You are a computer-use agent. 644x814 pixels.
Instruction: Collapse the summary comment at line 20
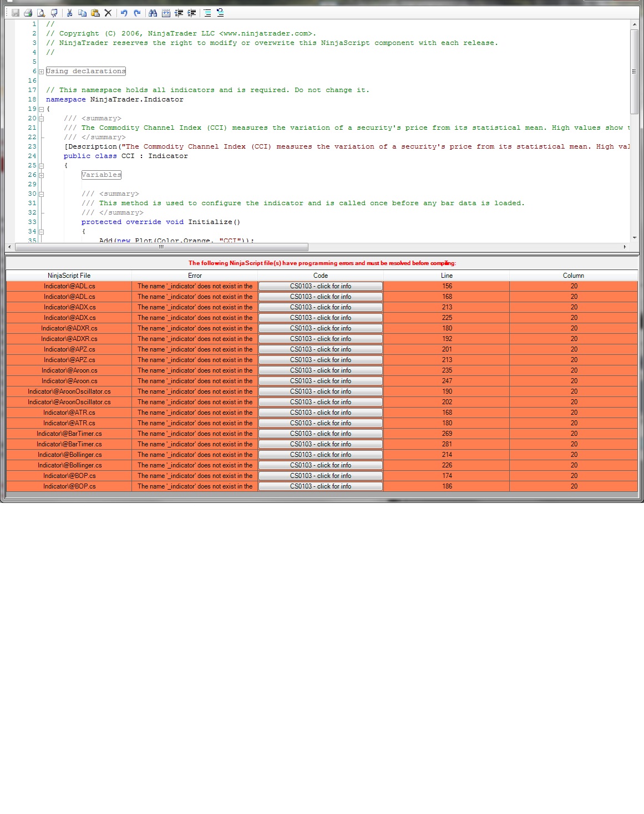pos(41,119)
